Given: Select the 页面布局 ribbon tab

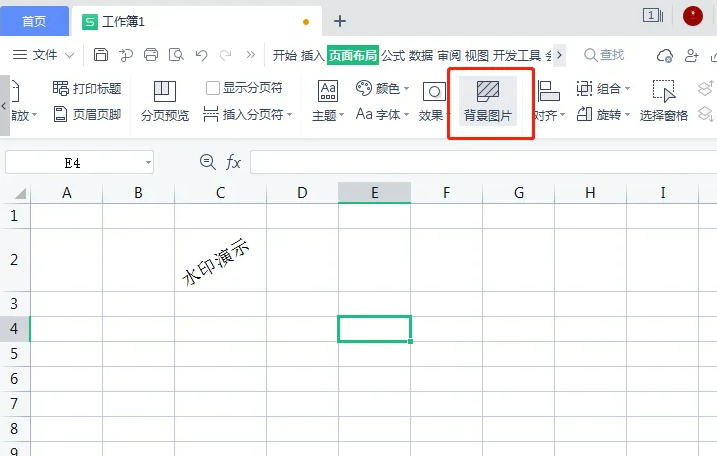Looking at the screenshot, I should [353, 55].
